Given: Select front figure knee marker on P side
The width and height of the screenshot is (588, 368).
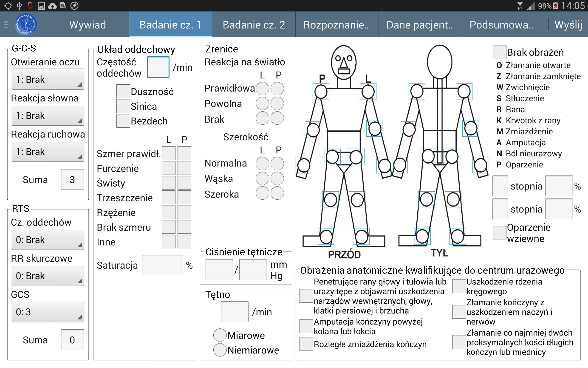Looking at the screenshot, I should click(331, 200).
